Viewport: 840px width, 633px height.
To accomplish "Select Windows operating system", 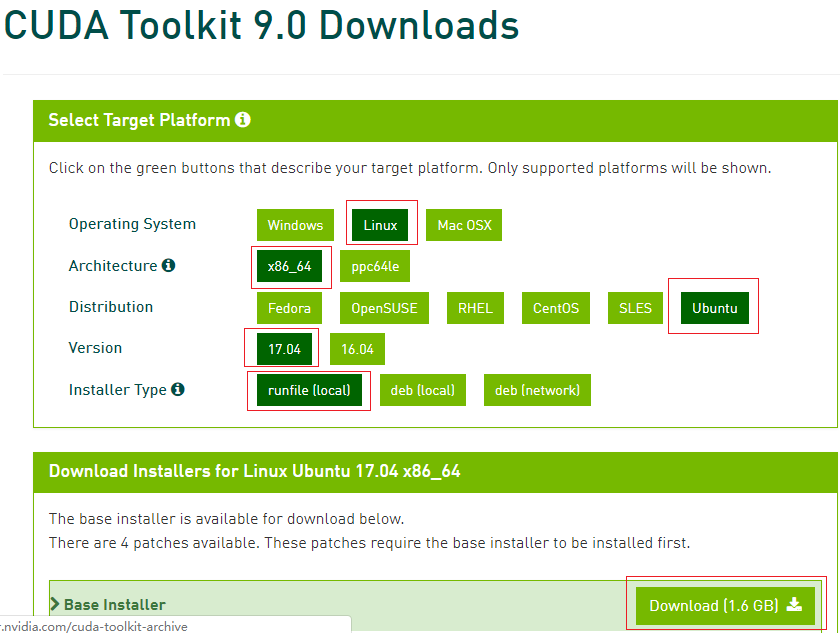I will coord(295,225).
